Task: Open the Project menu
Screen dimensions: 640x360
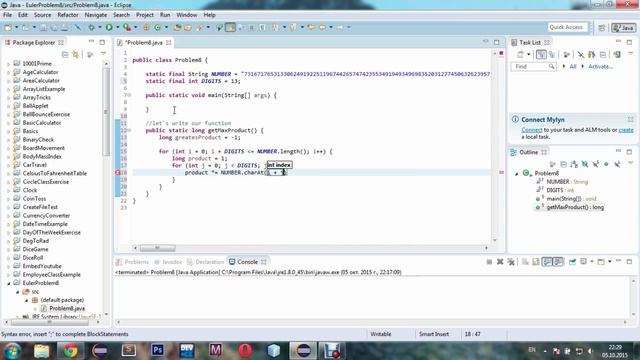Action: [x=144, y=15]
